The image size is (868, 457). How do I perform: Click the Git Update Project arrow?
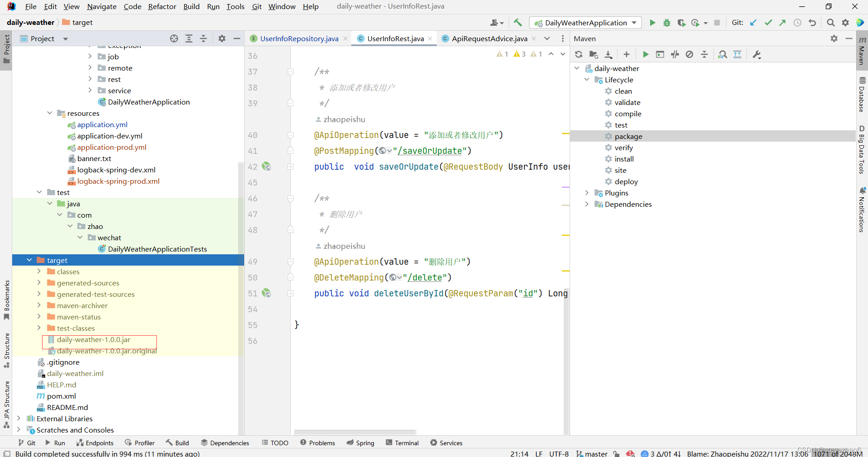753,23
